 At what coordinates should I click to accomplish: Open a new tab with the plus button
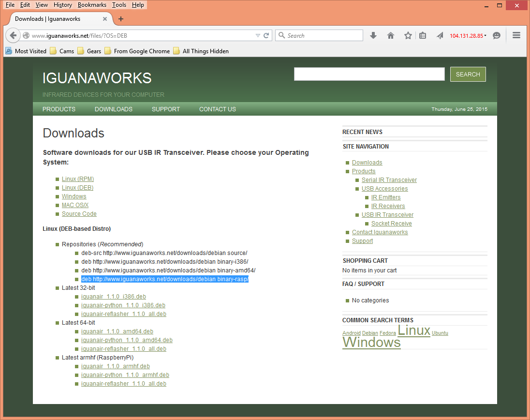[x=121, y=19]
